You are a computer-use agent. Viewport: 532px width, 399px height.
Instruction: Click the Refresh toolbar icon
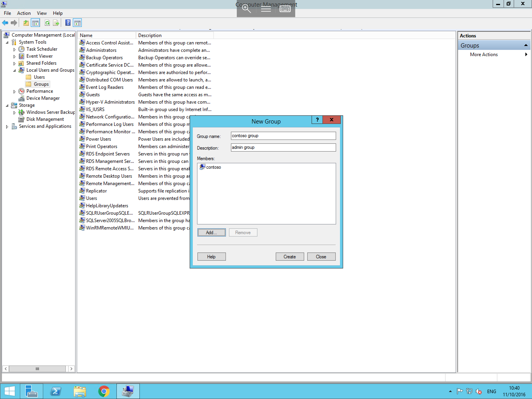pos(47,23)
